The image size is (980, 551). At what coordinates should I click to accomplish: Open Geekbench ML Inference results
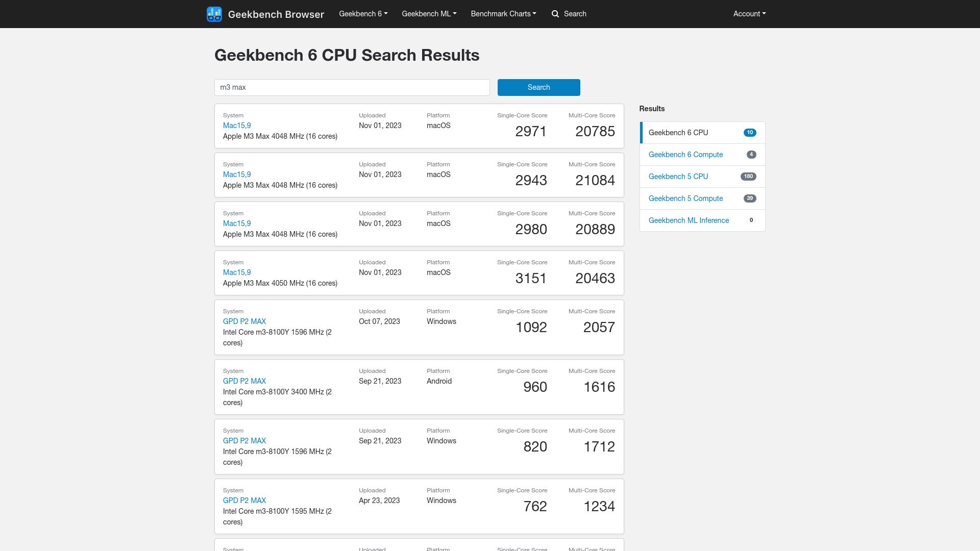pos(702,220)
